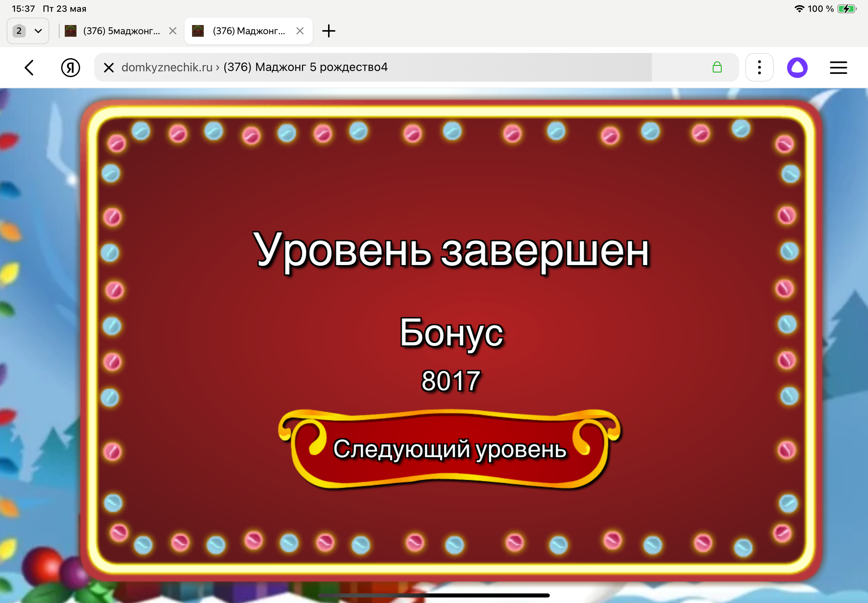The image size is (868, 603).
Task: Tap the date Пт 23 мая
Action: [65, 9]
